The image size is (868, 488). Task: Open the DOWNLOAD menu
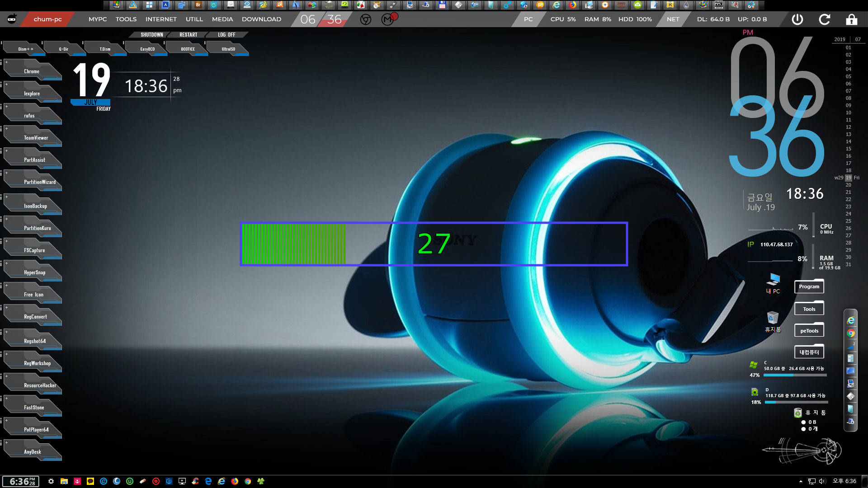click(x=261, y=19)
